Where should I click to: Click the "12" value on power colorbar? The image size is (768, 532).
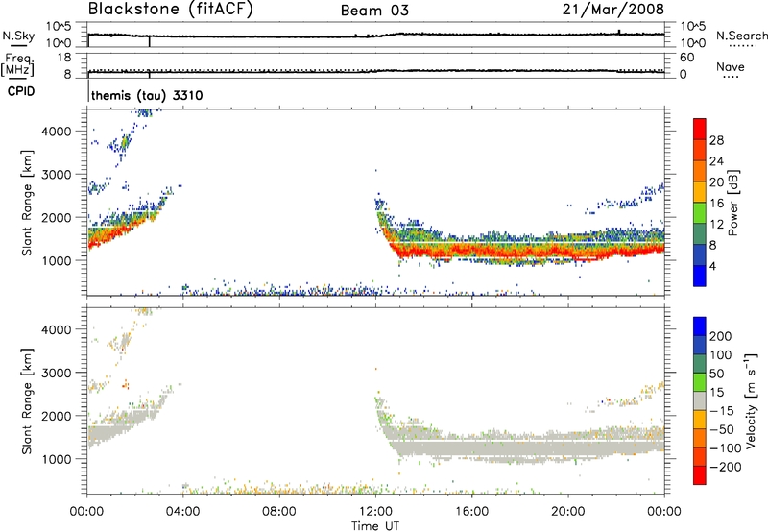716,225
